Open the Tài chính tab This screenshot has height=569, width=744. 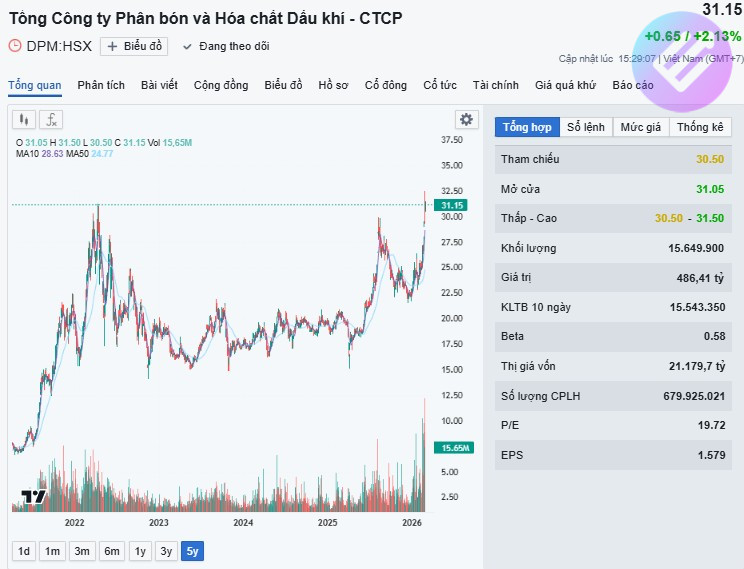496,85
